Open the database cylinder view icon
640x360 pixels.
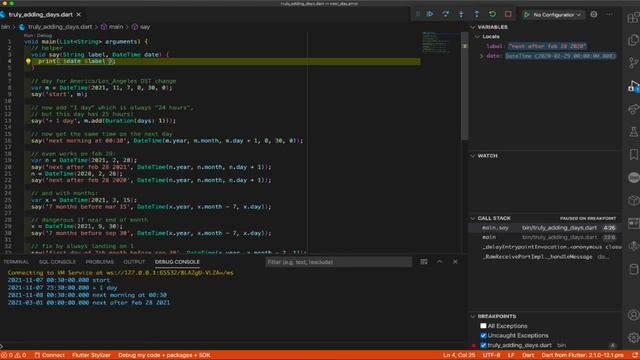click(x=633, y=269)
